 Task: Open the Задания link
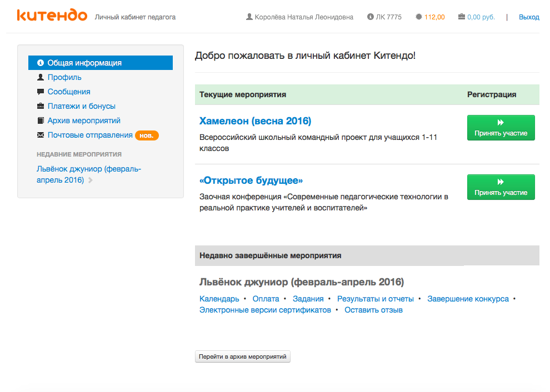click(x=308, y=299)
